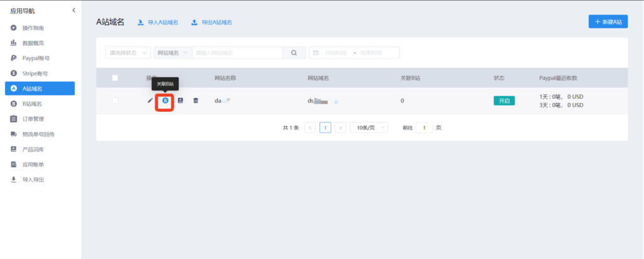Collapse the 应用导航 sidebar with the chevron
This screenshot has height=259, width=644.
click(x=74, y=10)
